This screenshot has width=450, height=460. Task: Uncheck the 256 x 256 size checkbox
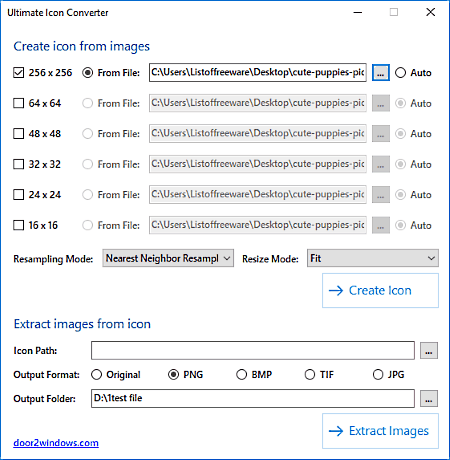coord(19,73)
